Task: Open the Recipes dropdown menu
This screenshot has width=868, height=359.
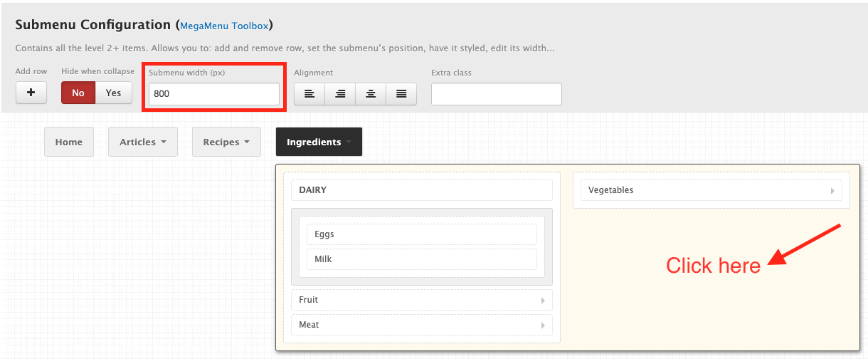Action: pos(226,142)
